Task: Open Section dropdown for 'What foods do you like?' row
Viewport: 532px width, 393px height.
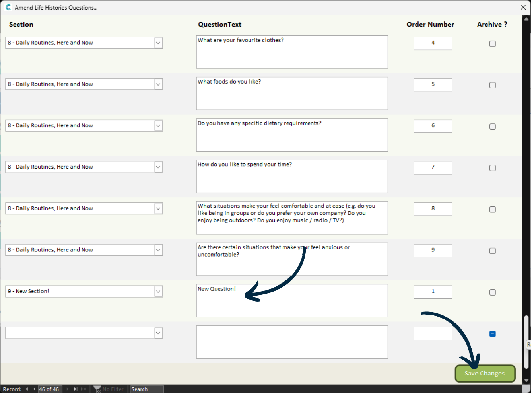Action: 158,84
